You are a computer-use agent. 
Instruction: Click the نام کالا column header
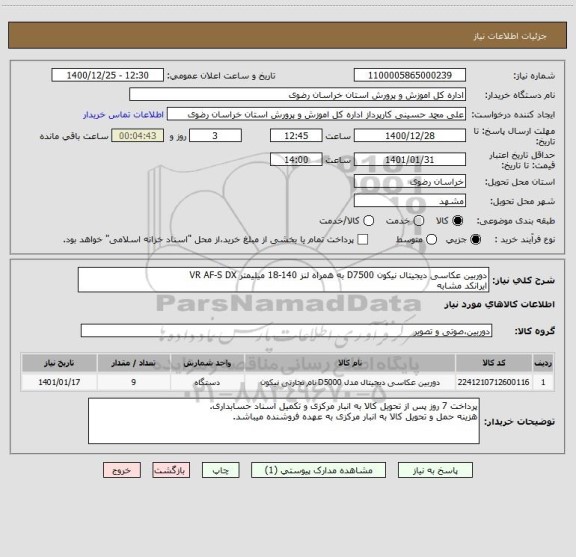350,363
